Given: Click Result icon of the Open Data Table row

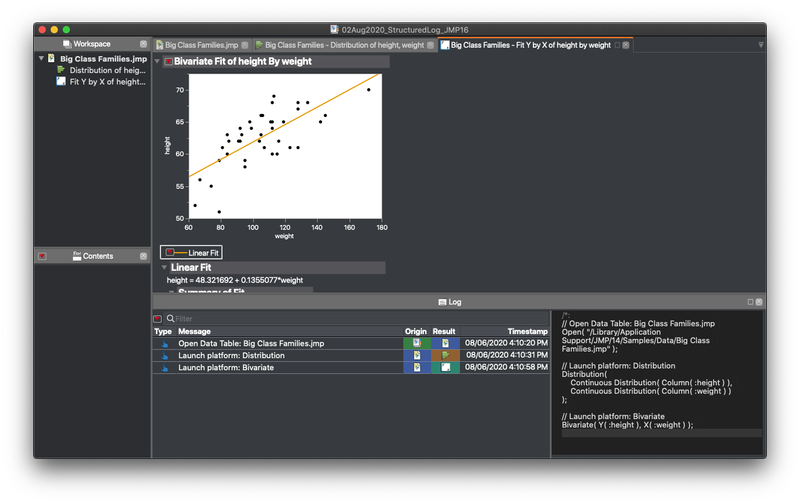Looking at the screenshot, I should 445,343.
